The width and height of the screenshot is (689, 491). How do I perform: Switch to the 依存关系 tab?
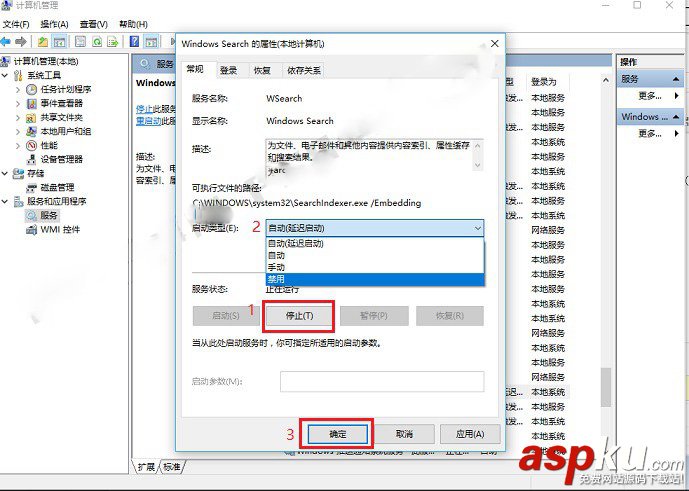304,70
